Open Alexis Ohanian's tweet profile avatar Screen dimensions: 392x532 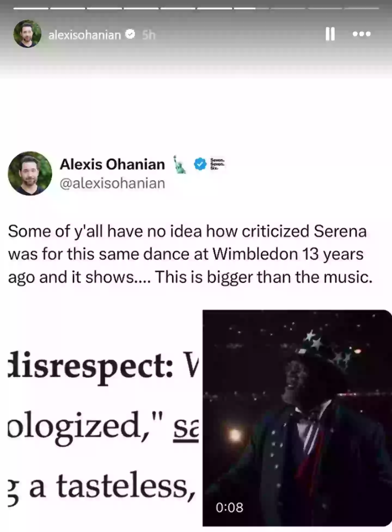(x=30, y=173)
